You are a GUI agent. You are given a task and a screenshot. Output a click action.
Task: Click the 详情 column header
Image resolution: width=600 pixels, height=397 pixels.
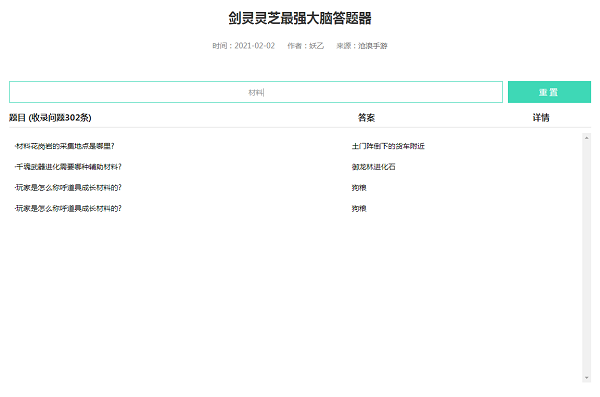click(541, 118)
